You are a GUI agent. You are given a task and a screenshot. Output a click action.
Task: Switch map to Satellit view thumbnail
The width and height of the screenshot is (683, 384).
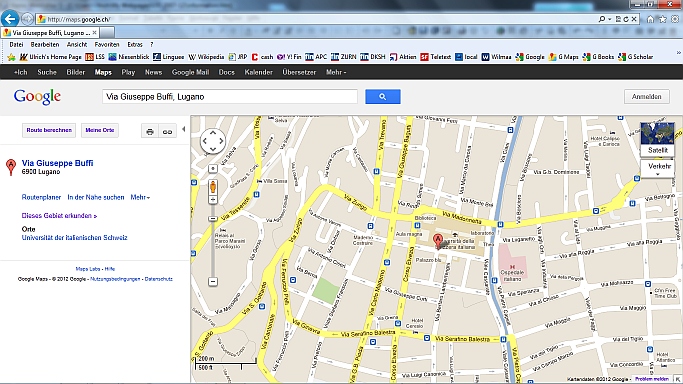tap(657, 139)
